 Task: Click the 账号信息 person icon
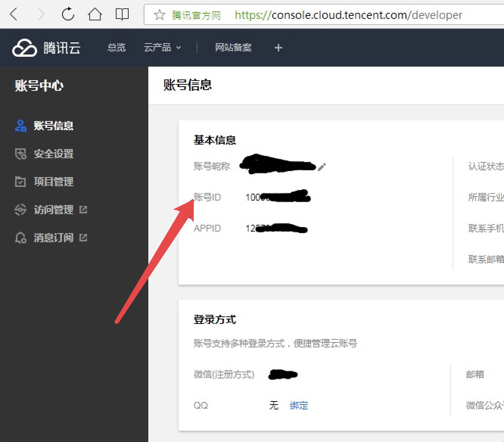point(20,126)
